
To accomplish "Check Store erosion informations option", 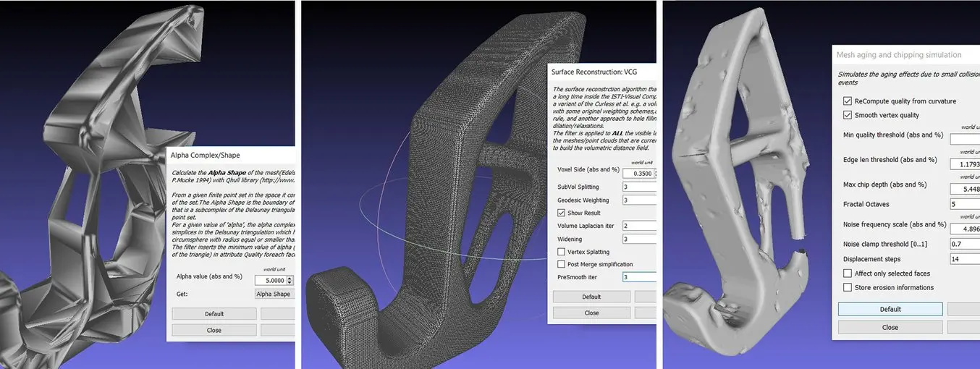I will 848,287.
